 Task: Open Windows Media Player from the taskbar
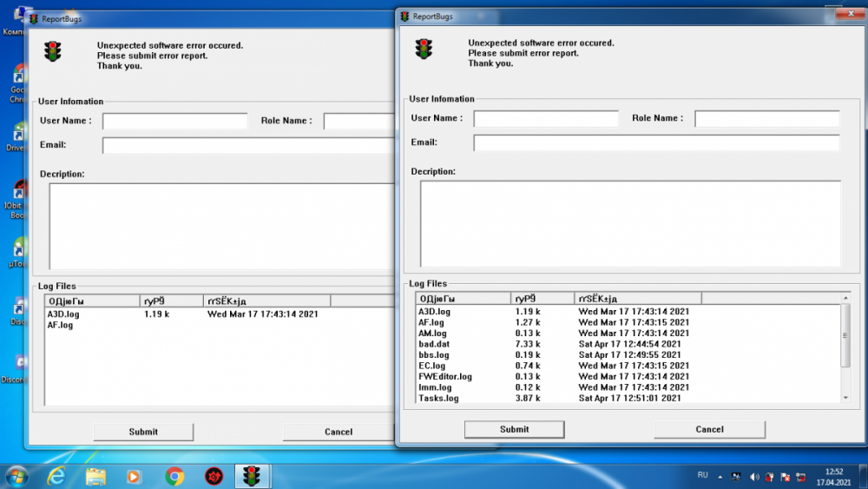pos(134,476)
